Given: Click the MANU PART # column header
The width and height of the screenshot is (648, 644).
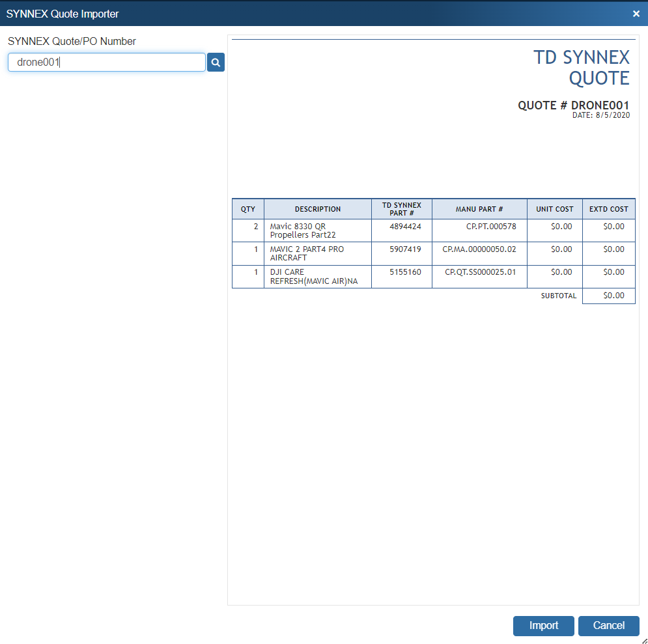Looking at the screenshot, I should tap(479, 209).
